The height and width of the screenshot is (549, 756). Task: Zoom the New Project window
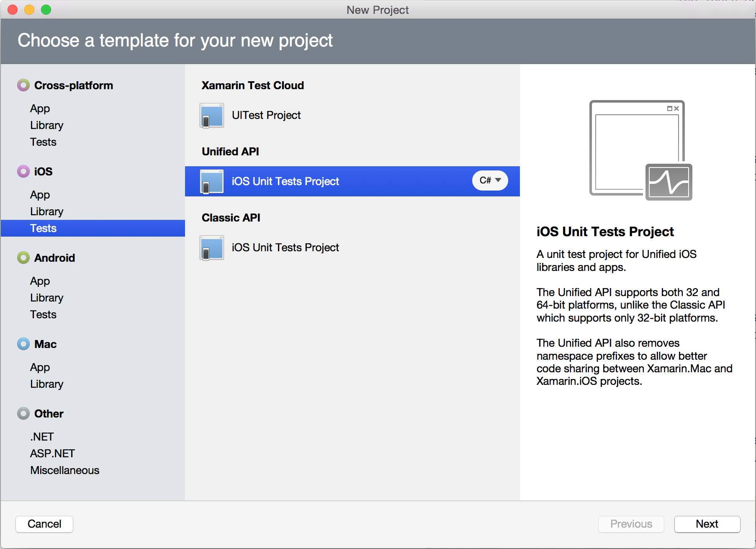pyautogui.click(x=46, y=10)
